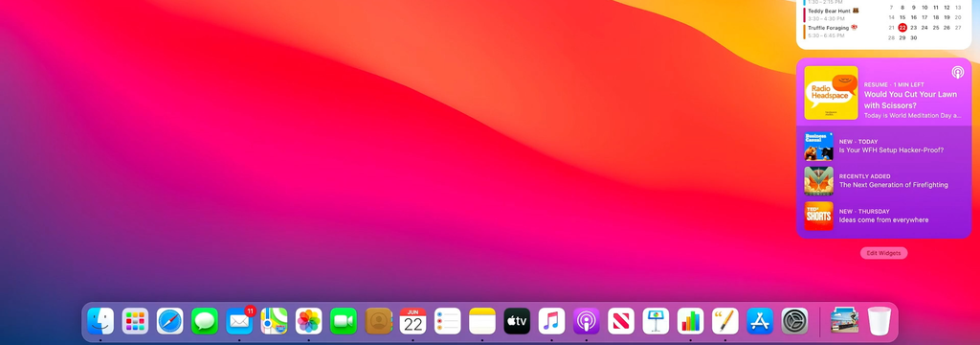Image resolution: width=980 pixels, height=345 pixels.
Task: Resume Would You Cut Your Lawn episode
Action: click(x=883, y=93)
